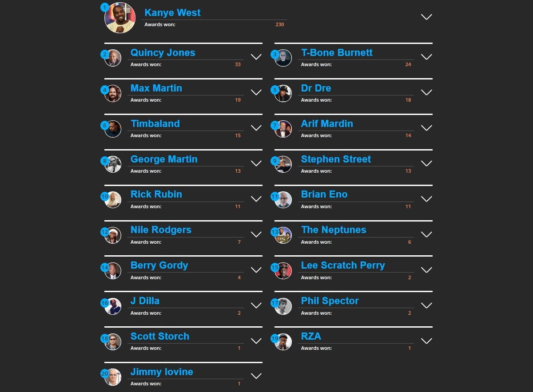This screenshot has width=533, height=392.
Task: Click the J Dilla name heading
Action: [145, 301]
